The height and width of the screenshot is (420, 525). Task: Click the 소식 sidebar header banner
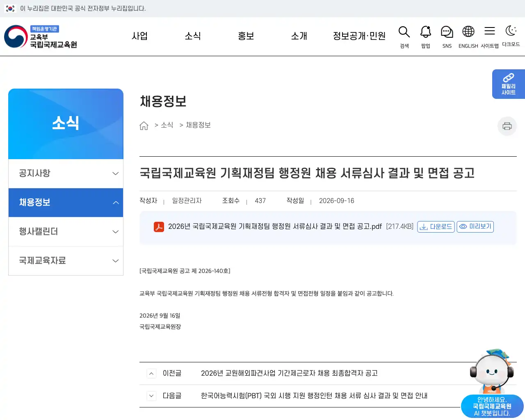click(66, 124)
